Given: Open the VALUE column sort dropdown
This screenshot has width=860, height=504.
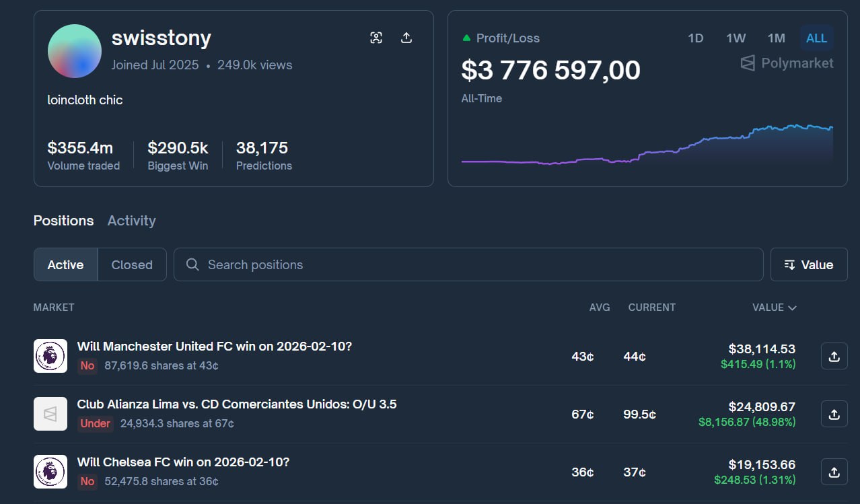Looking at the screenshot, I should point(774,308).
